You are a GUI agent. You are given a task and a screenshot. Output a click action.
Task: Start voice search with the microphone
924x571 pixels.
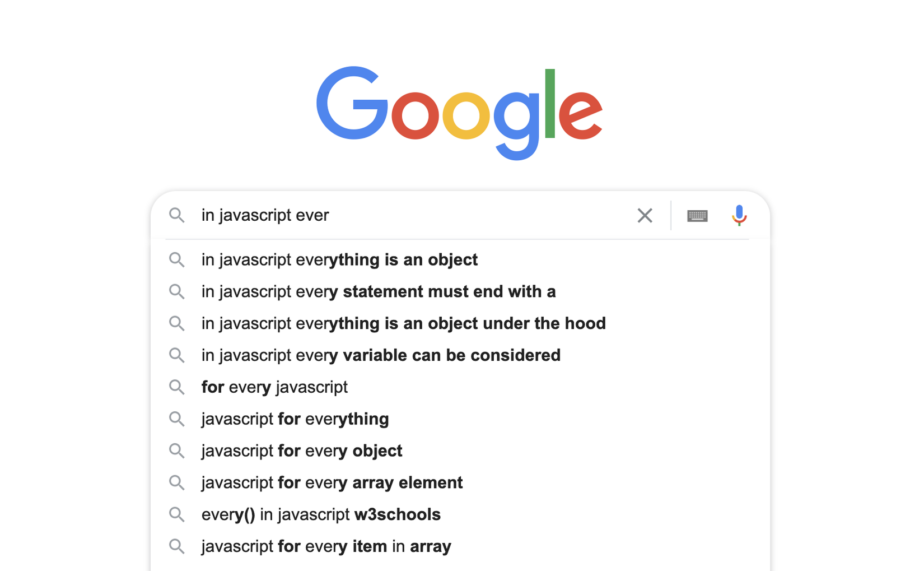pyautogui.click(x=739, y=215)
